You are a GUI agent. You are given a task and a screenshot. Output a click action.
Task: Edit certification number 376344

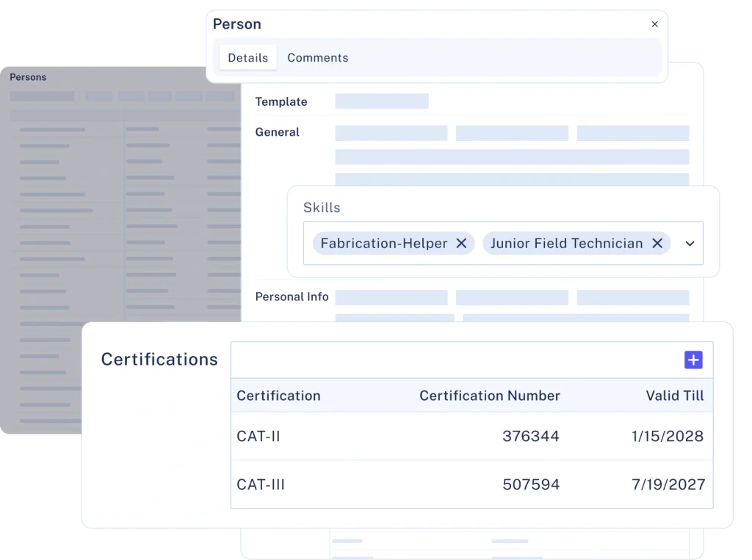coord(530,437)
